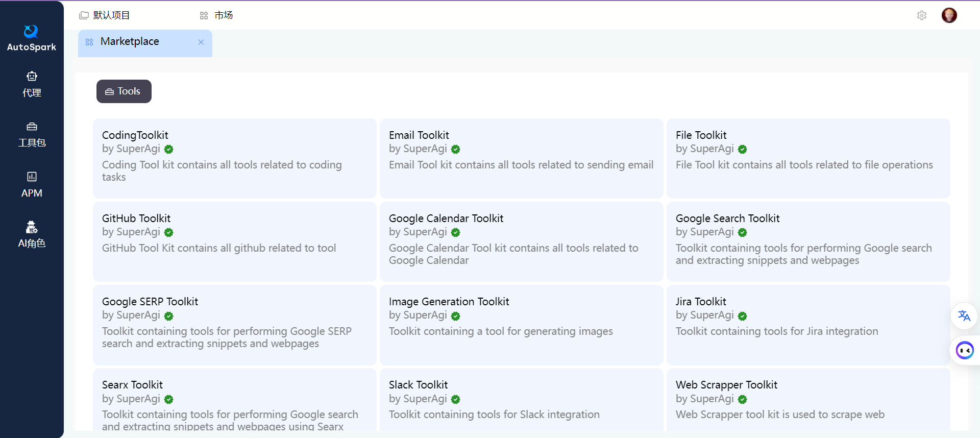The image size is (980, 438).
Task: Select the GitHub Toolkit card
Action: coord(234,241)
